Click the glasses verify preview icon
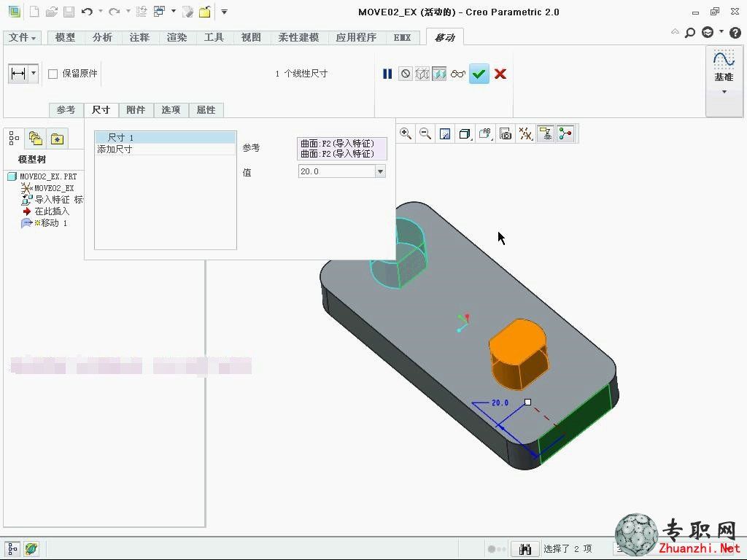747x560 pixels. (458, 74)
